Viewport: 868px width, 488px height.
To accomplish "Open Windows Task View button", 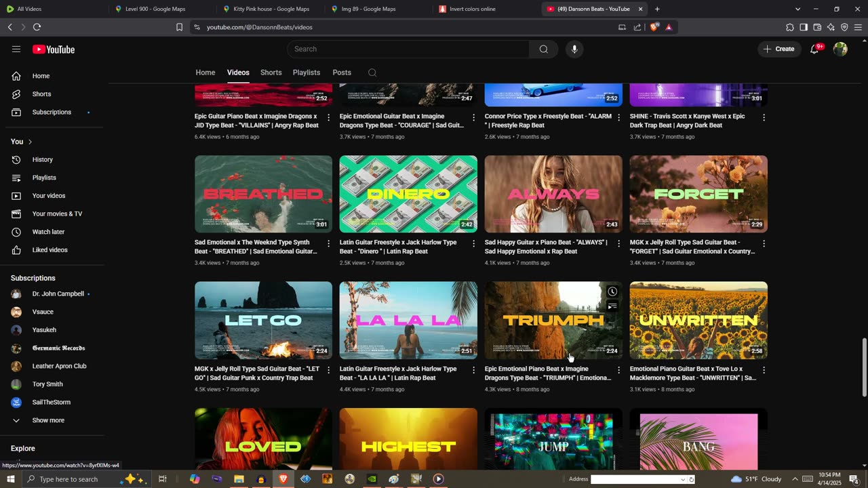I will [163, 479].
